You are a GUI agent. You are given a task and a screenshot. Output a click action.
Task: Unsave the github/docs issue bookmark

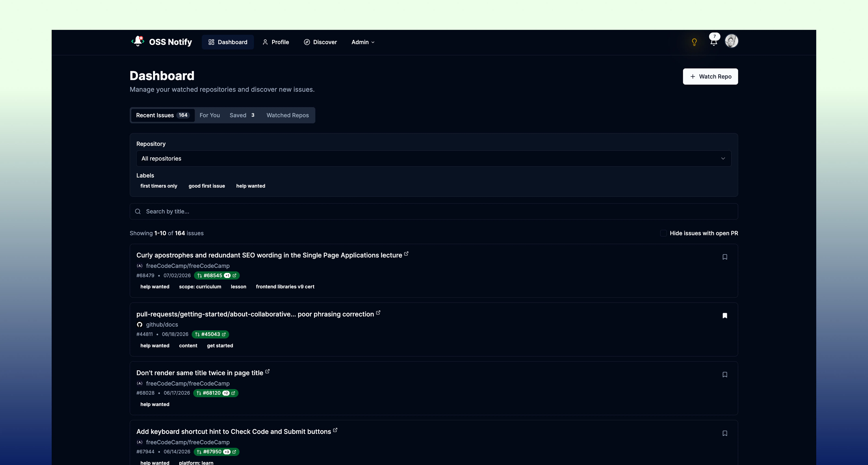(725, 316)
